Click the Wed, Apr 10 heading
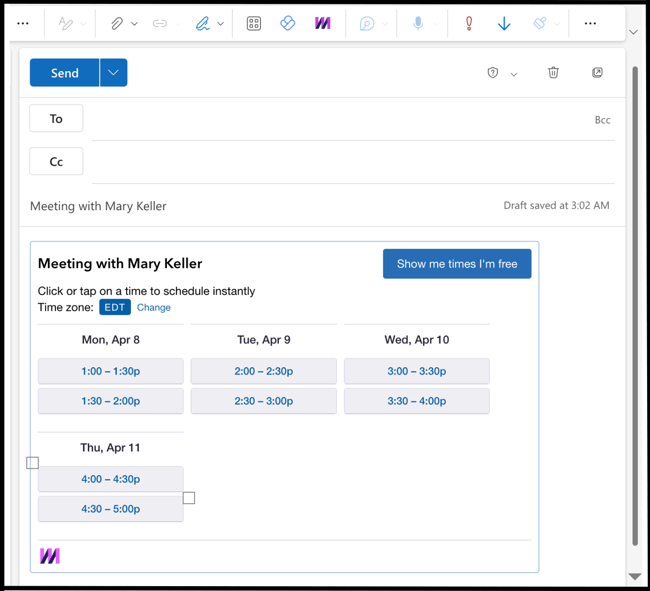 (x=417, y=340)
